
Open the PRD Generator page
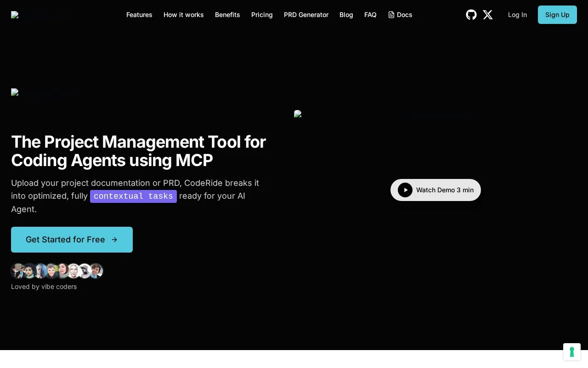[x=306, y=15]
